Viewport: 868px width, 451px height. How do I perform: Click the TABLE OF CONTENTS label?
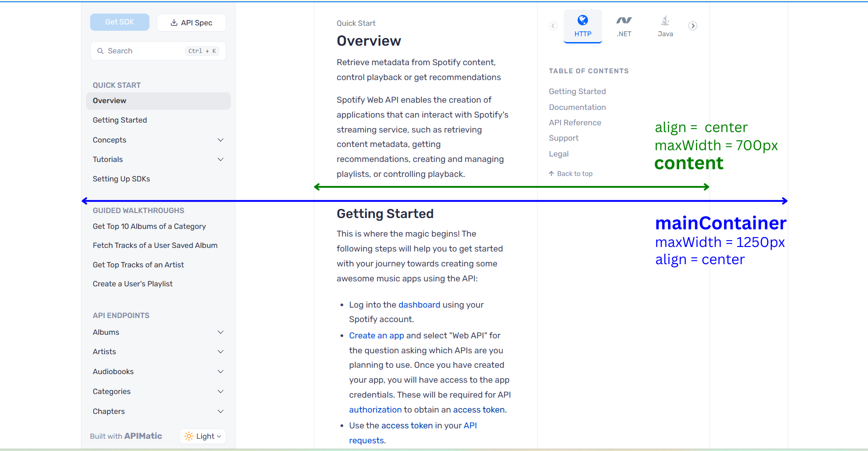pyautogui.click(x=589, y=71)
